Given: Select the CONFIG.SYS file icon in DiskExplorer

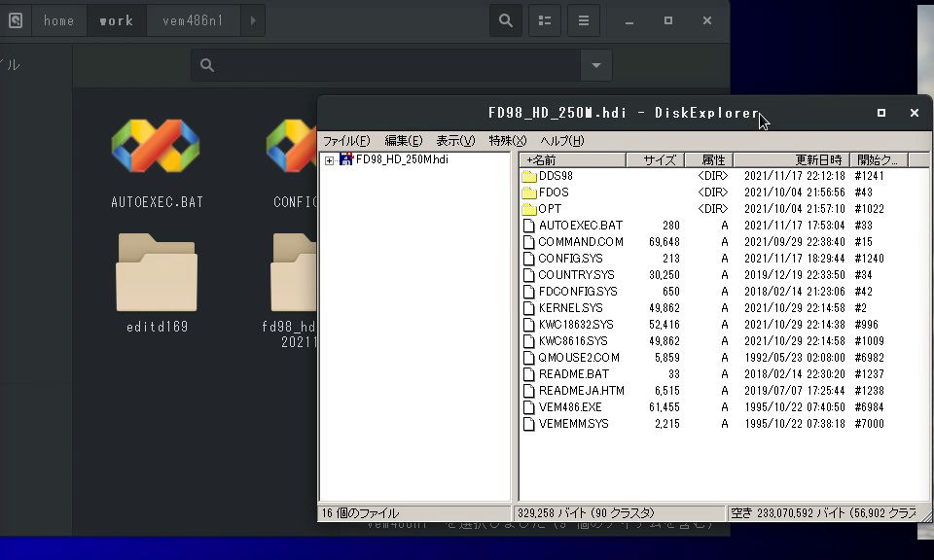Looking at the screenshot, I should [528, 259].
